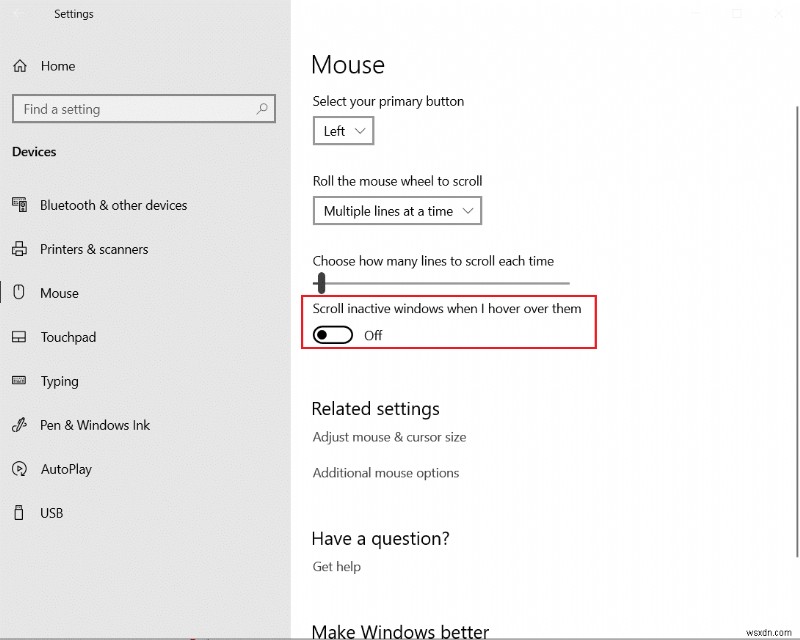Open AutoPlay settings via its icon
Screen dimensions: 800x640
pos(19,469)
